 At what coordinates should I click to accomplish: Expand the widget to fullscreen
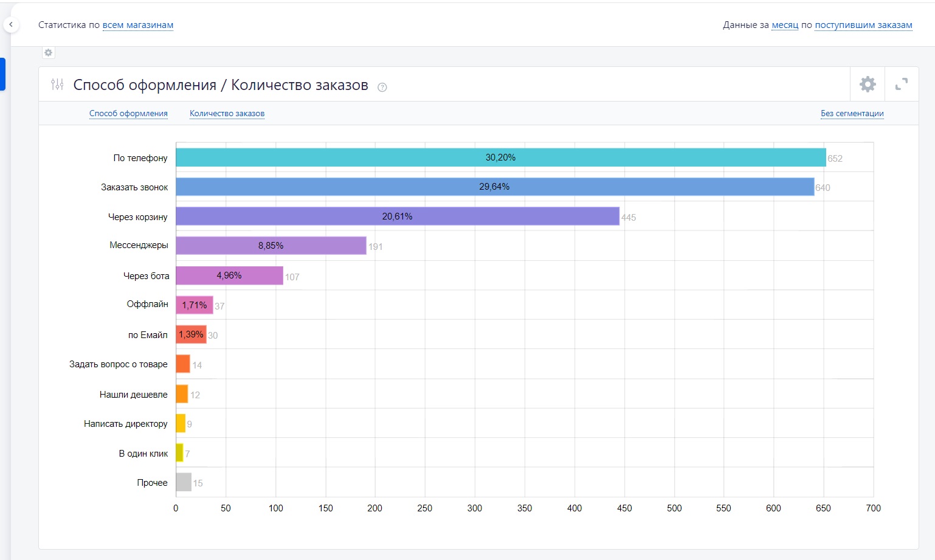(902, 84)
